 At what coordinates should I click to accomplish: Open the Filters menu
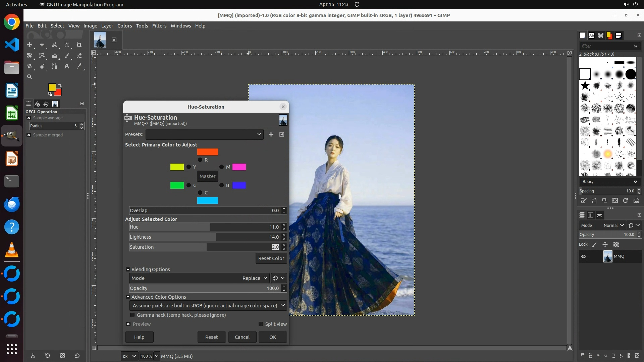coord(159,26)
